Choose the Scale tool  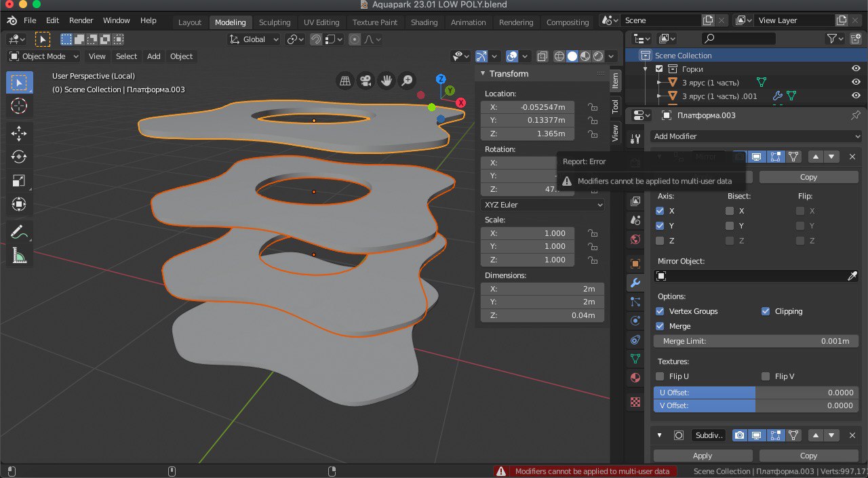pyautogui.click(x=19, y=181)
